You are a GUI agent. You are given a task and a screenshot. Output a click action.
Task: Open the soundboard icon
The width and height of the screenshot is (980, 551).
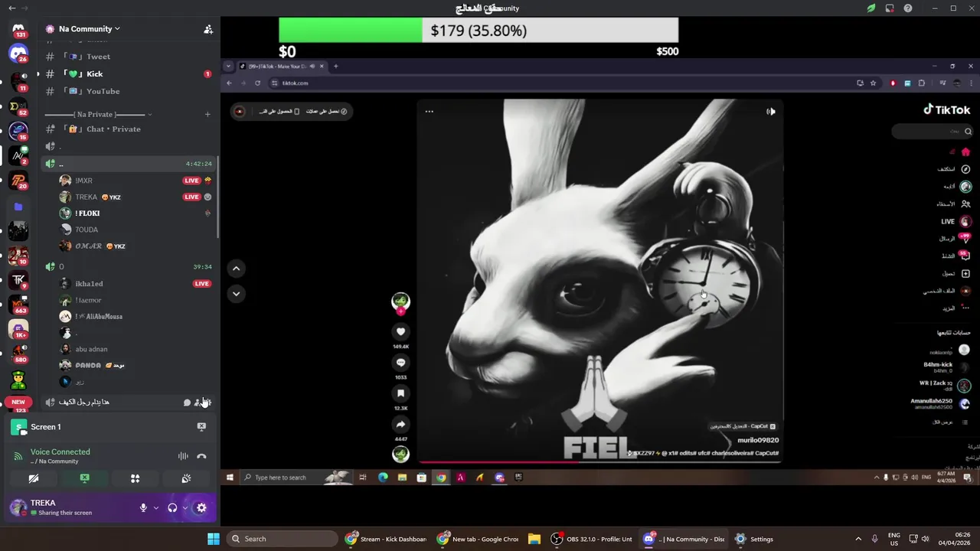tap(186, 478)
